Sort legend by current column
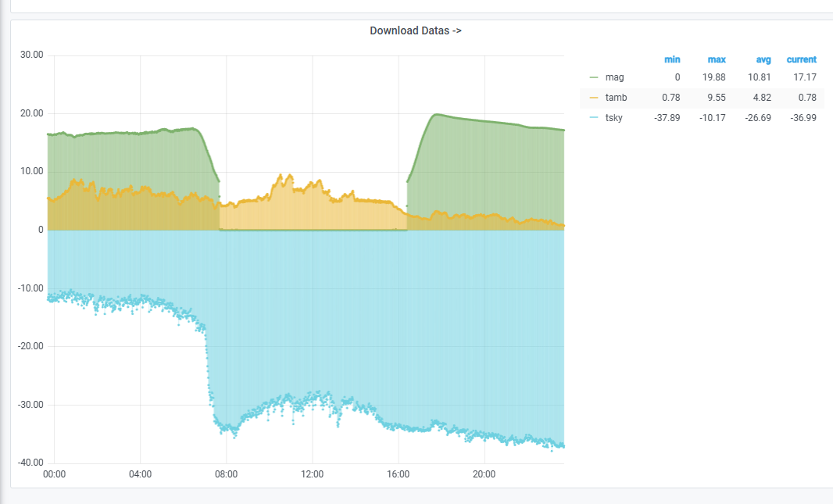 [801, 59]
